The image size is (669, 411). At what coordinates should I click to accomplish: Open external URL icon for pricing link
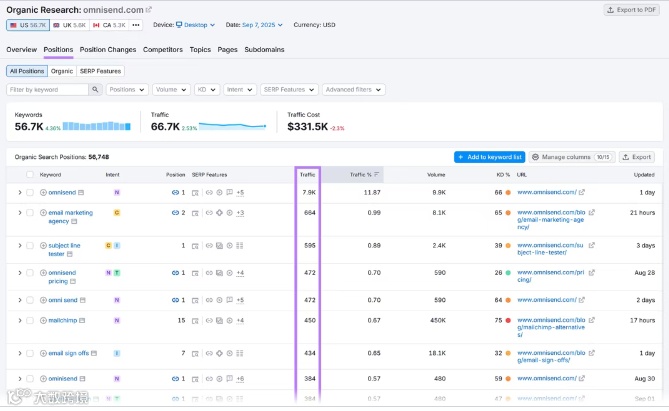pyautogui.click(x=592, y=272)
